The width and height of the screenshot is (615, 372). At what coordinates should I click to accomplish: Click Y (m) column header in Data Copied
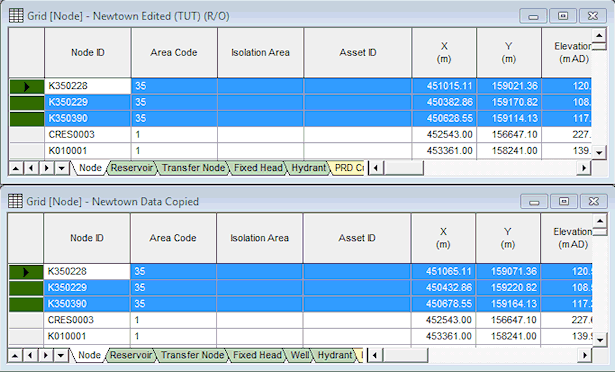pyautogui.click(x=508, y=238)
